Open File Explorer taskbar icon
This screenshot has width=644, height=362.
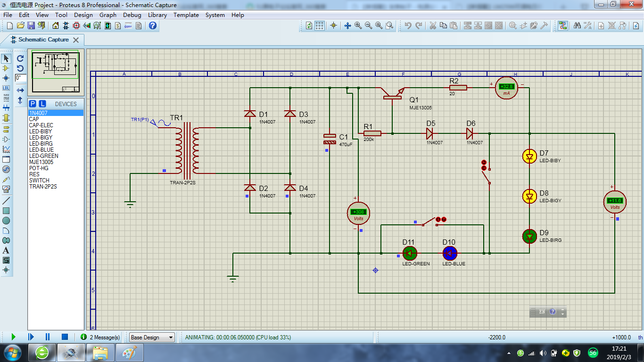(100, 353)
